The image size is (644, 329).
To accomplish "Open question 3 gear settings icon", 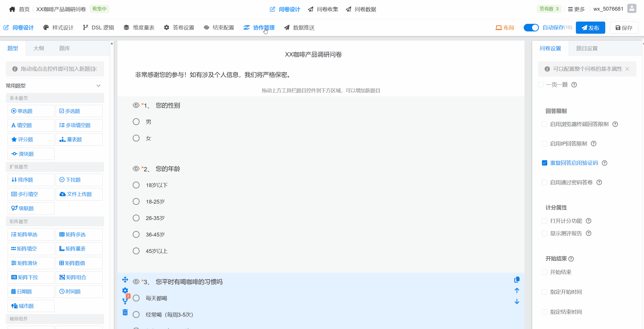I will click(125, 290).
